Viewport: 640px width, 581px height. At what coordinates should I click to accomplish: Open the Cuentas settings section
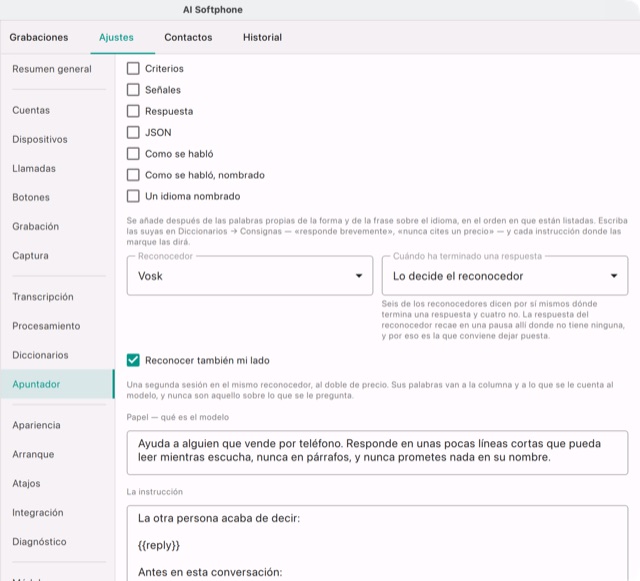click(x=31, y=110)
